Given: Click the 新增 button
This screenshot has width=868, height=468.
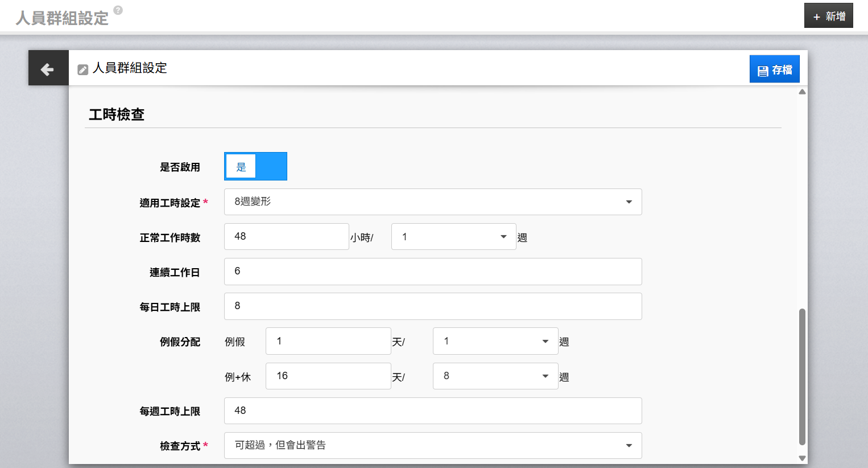Looking at the screenshot, I should (828, 15).
